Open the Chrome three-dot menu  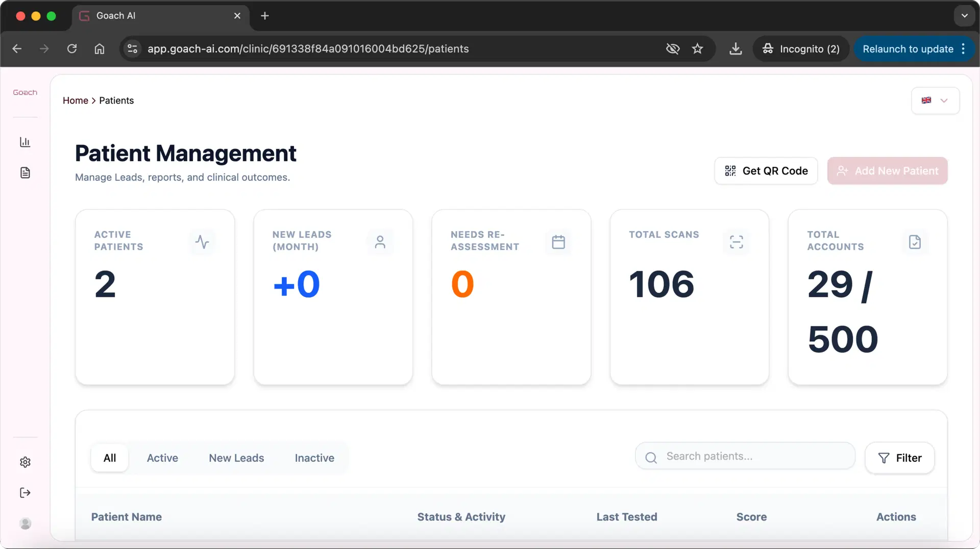[963, 49]
